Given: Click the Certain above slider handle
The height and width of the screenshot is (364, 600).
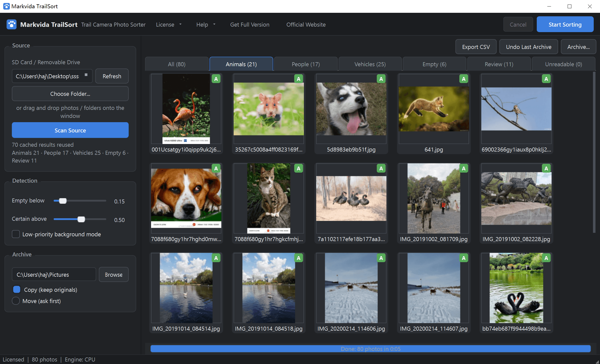Looking at the screenshot, I should pyautogui.click(x=81, y=219).
